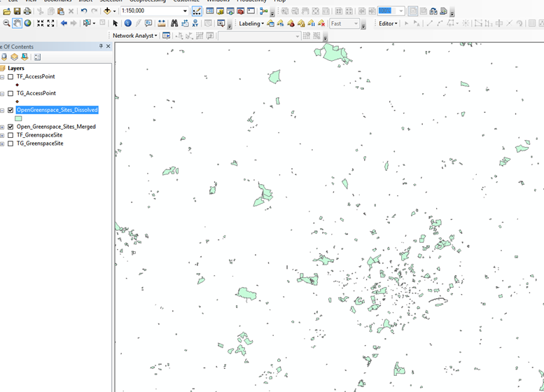Image resolution: width=544 pixels, height=392 pixels.
Task: Click the TG_AccessPoint point symbol
Action: [x=17, y=101]
